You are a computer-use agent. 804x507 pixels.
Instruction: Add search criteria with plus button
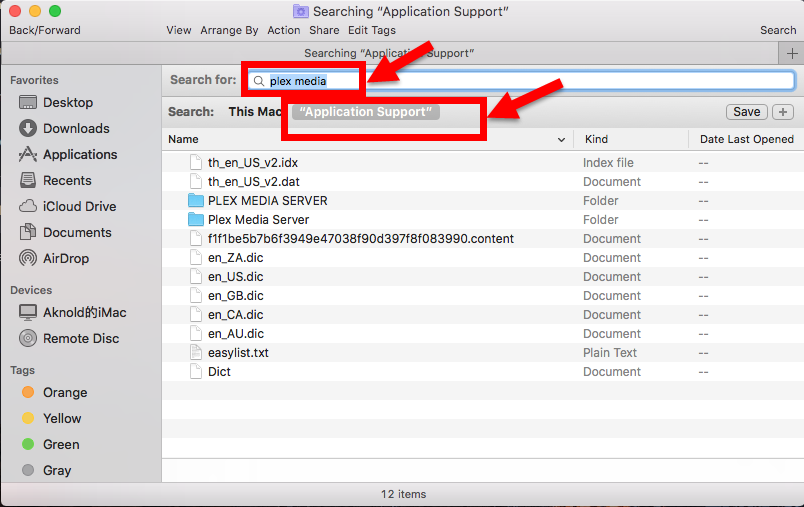pos(784,112)
